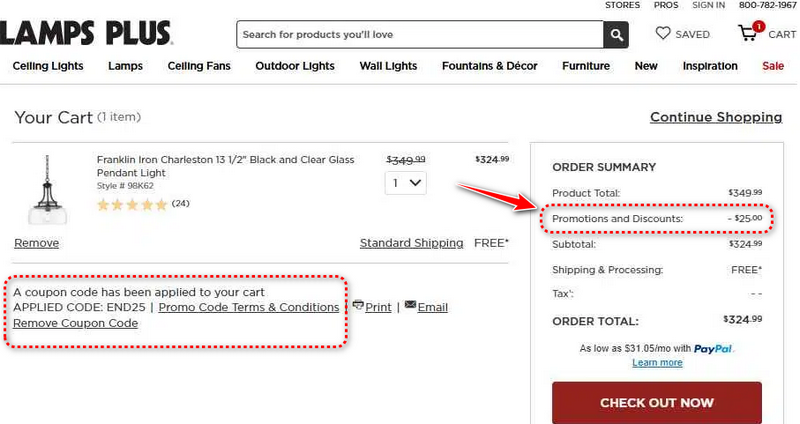The height and width of the screenshot is (424, 800).
Task: Select the Sale menu item
Action: [773, 66]
